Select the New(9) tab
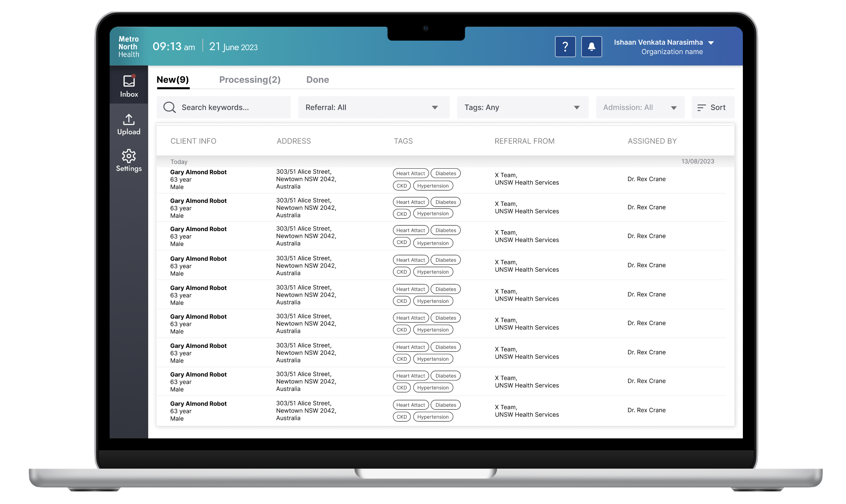 click(x=173, y=80)
